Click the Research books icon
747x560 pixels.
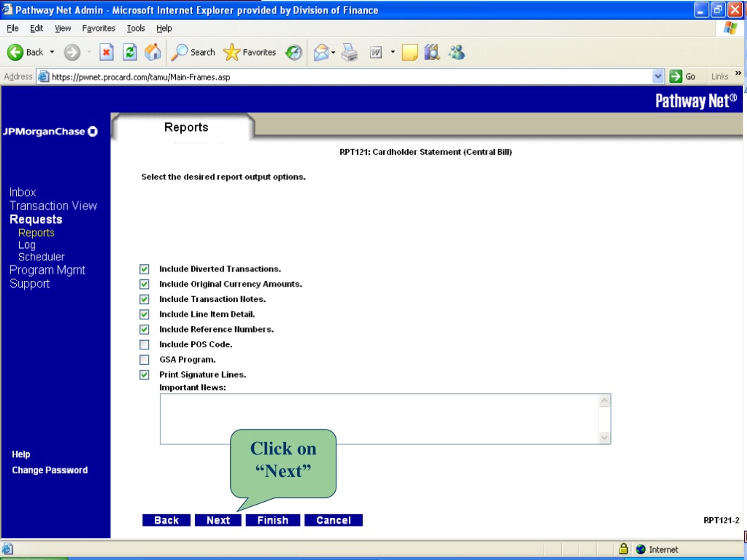click(432, 52)
